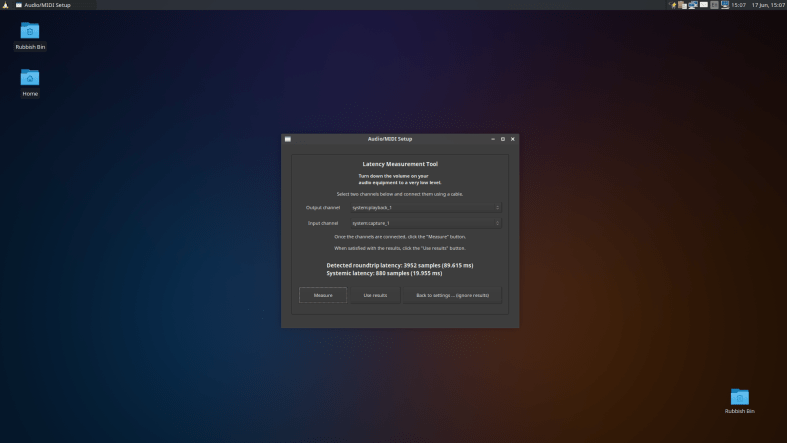Screen dimensions: 787x443
Task: Open the Output channel dropdown
Action: [x=426, y=208]
